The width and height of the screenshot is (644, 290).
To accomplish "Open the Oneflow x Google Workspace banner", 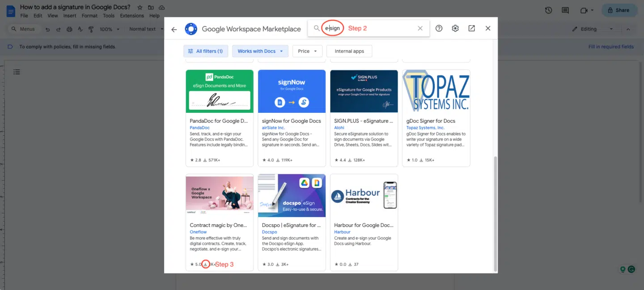I will [x=220, y=196].
